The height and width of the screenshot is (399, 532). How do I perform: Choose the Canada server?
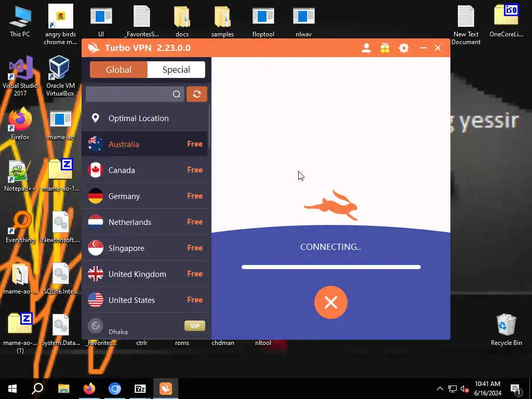(145, 170)
